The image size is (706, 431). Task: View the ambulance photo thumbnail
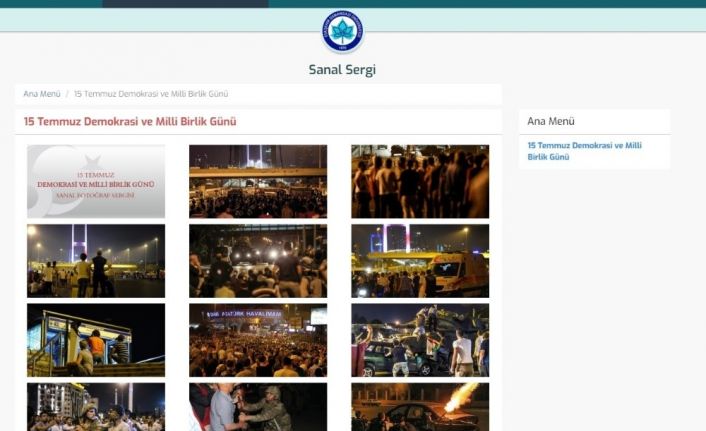(420, 260)
